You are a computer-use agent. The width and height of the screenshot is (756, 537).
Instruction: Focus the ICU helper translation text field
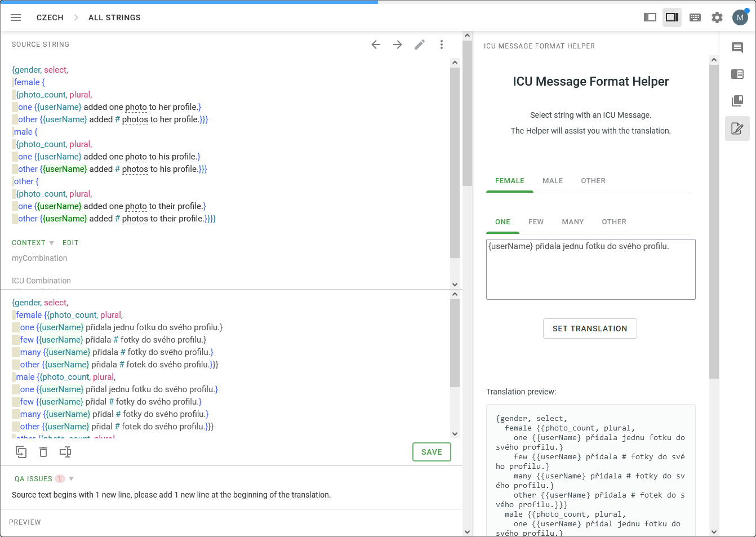coord(590,269)
